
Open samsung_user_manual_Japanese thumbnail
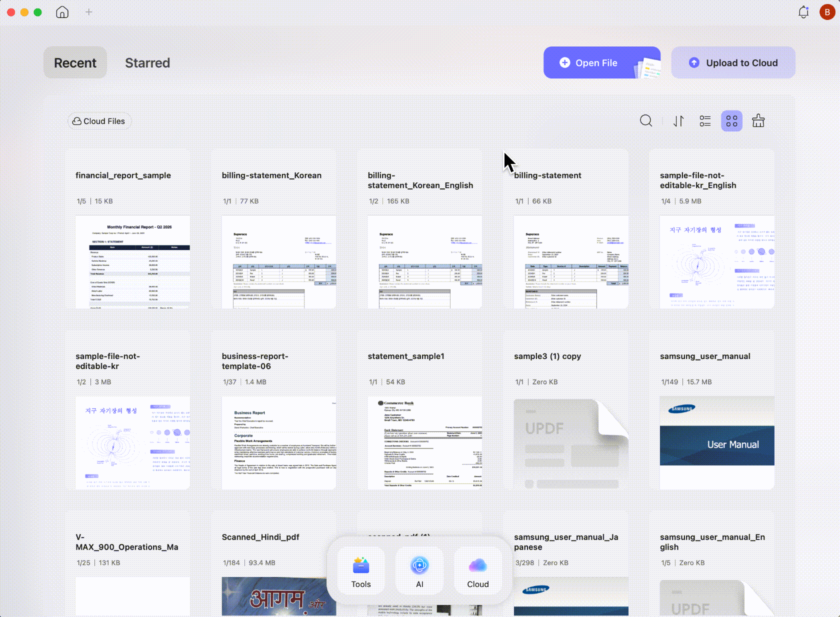coord(571,596)
